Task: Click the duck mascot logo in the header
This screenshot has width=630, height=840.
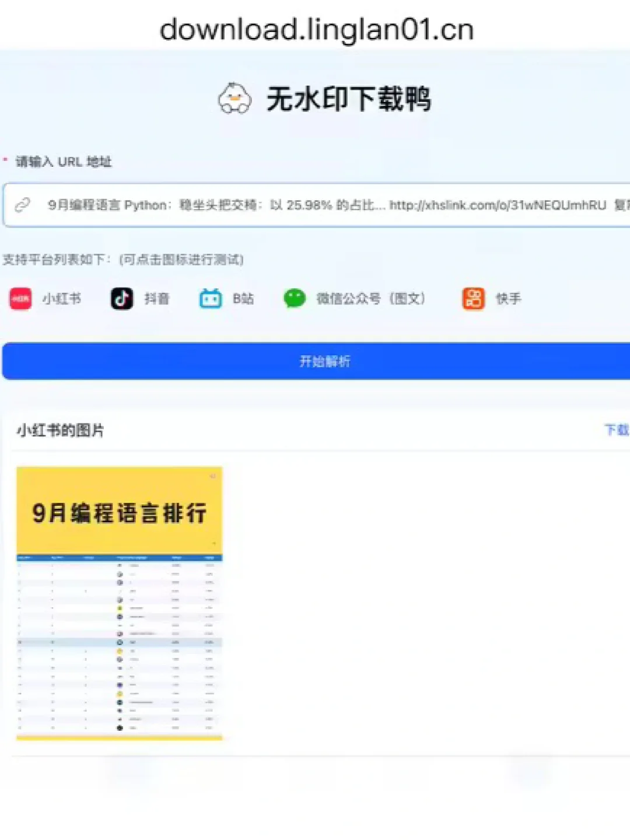Action: [233, 99]
